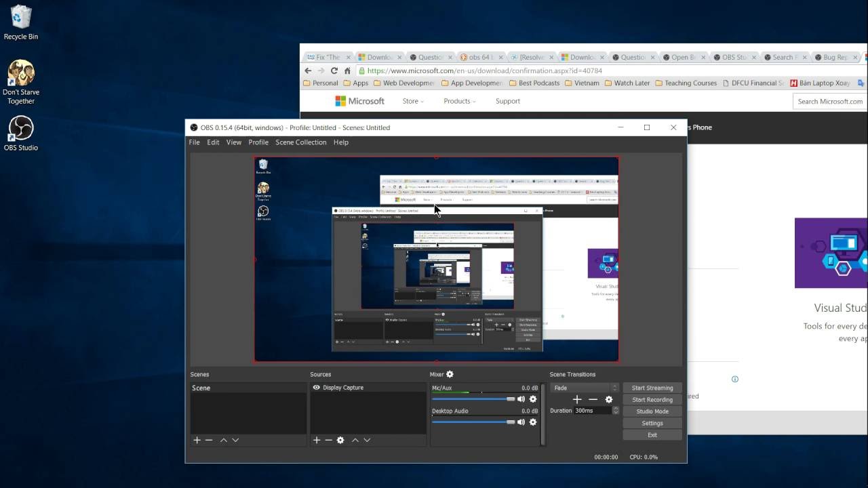Open OBS Settings button

click(x=652, y=423)
